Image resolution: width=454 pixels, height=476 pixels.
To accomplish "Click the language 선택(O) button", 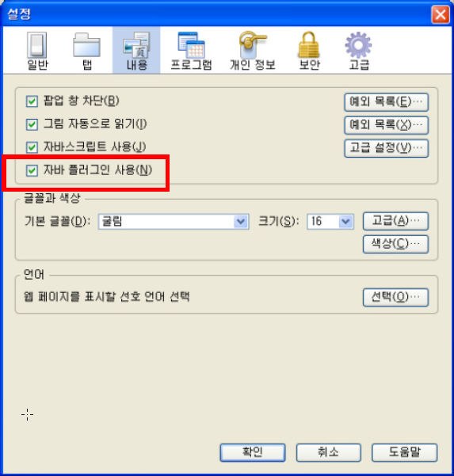I will click(x=395, y=297).
